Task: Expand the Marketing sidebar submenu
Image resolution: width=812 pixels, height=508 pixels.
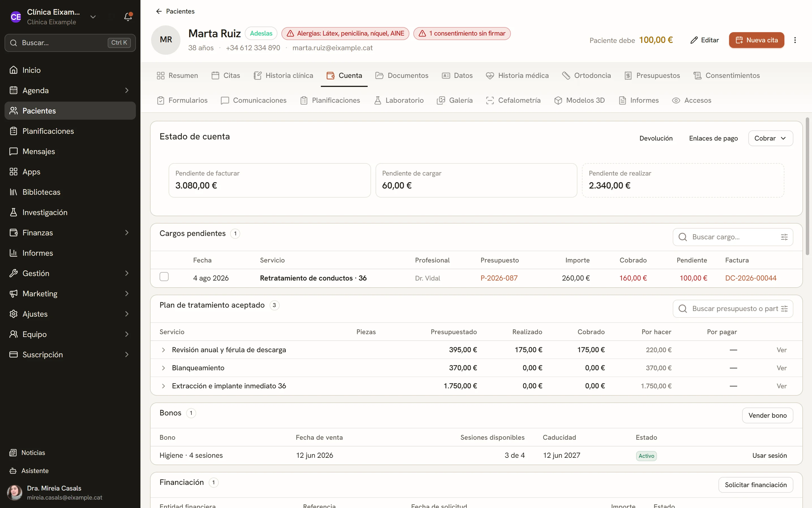Action: coord(127,294)
